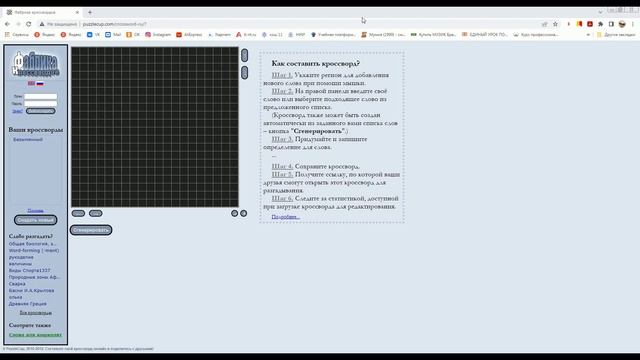
Task: Open the Word-forming (-ment) crossword link
Action: (x=34, y=251)
